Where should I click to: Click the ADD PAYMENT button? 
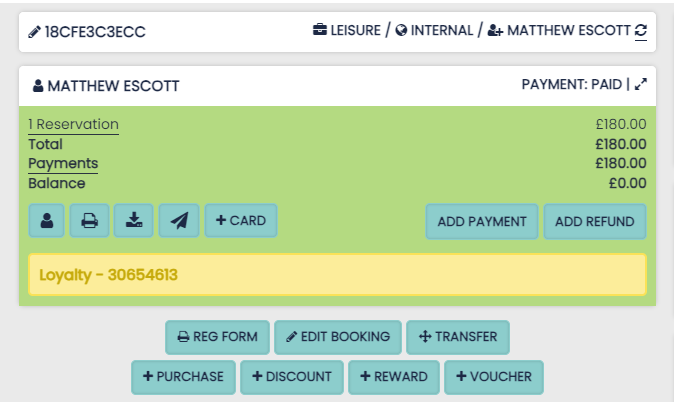click(x=482, y=221)
